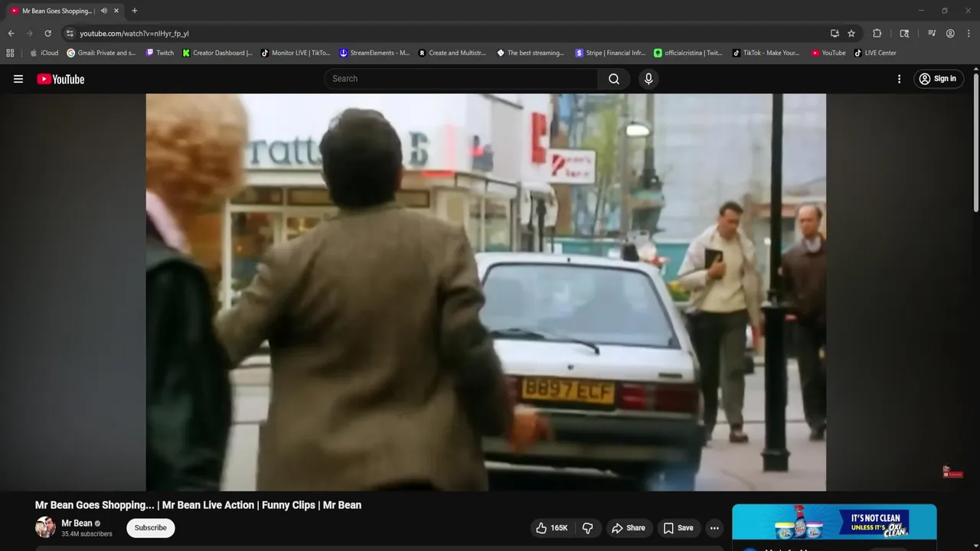Open Monitor LIVE TikTok bookmark

click(x=296, y=53)
